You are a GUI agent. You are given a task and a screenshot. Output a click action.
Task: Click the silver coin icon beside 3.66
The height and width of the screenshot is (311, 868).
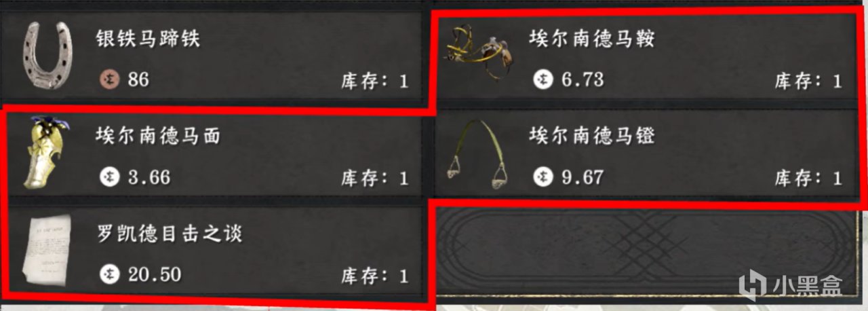coord(108,177)
